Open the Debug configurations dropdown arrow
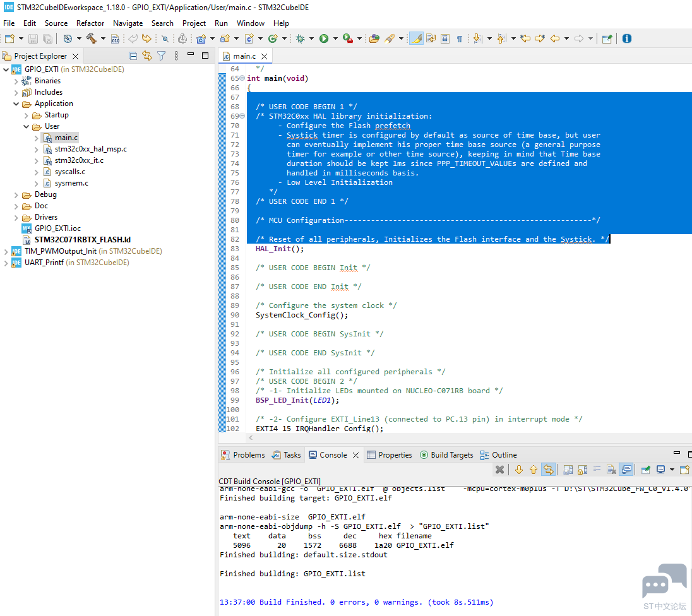Viewport: 692px width, 616px height. click(x=311, y=39)
